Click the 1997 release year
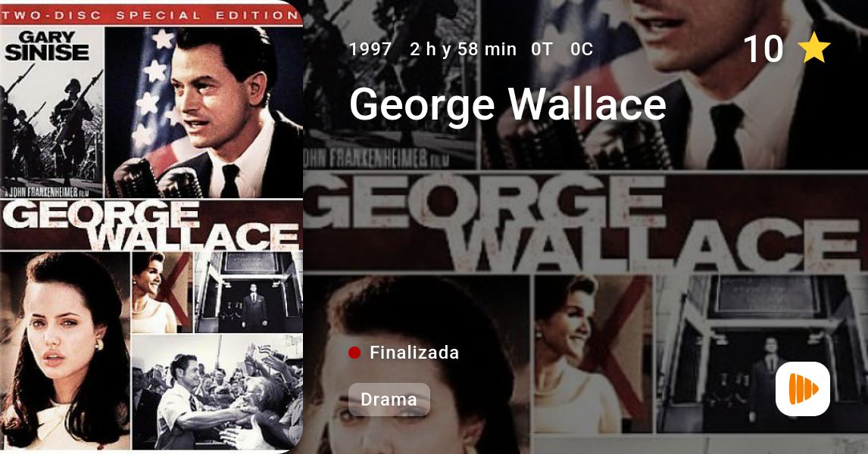 tap(370, 49)
